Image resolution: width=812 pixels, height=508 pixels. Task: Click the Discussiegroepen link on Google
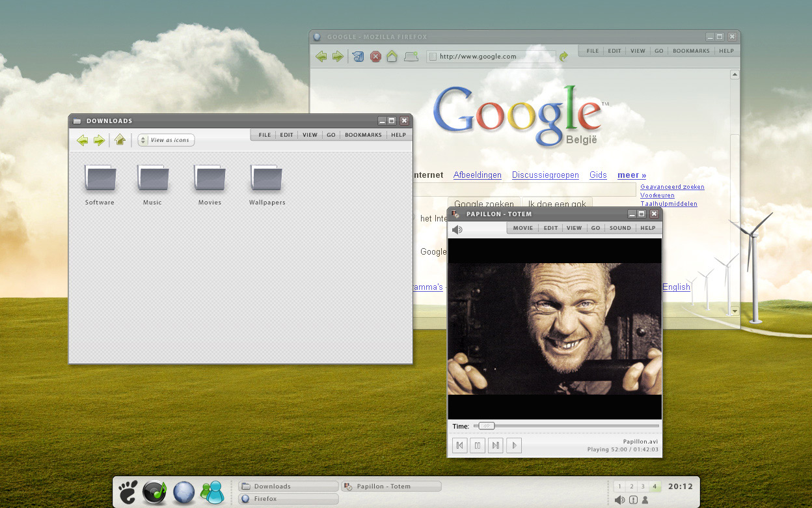point(545,175)
